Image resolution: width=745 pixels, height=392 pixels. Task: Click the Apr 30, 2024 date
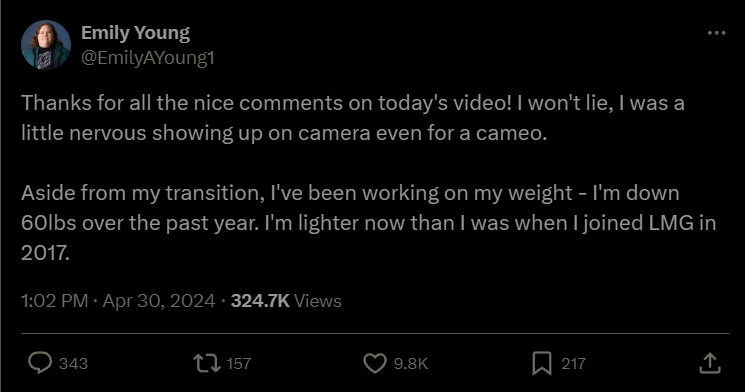pos(159,301)
